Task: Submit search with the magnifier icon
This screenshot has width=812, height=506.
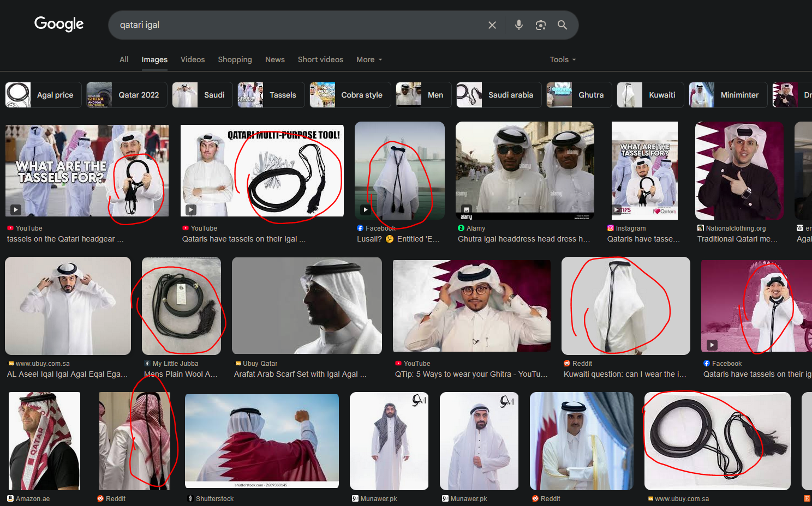Action: (x=562, y=25)
